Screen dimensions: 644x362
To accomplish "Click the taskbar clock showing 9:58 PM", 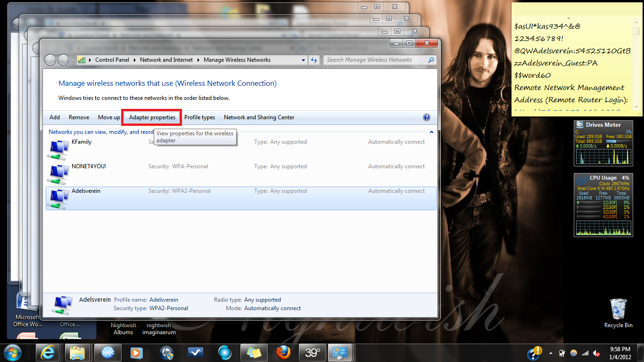I will click(x=620, y=352).
